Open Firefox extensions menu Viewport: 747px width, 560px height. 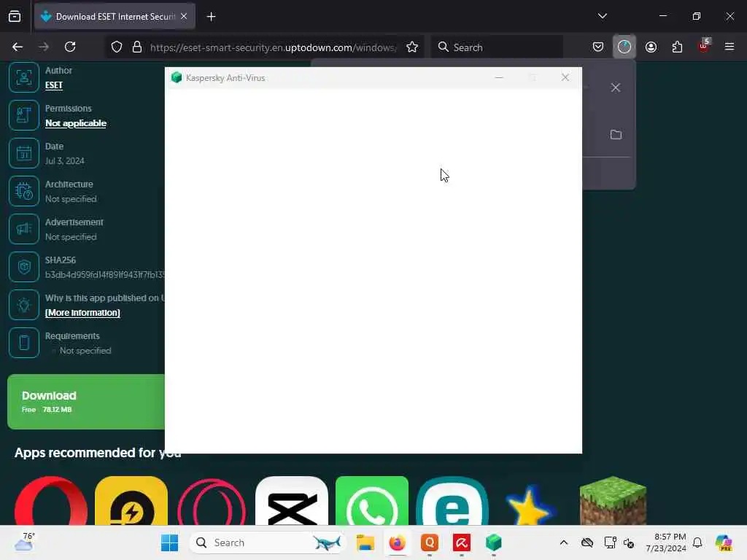[677, 47]
